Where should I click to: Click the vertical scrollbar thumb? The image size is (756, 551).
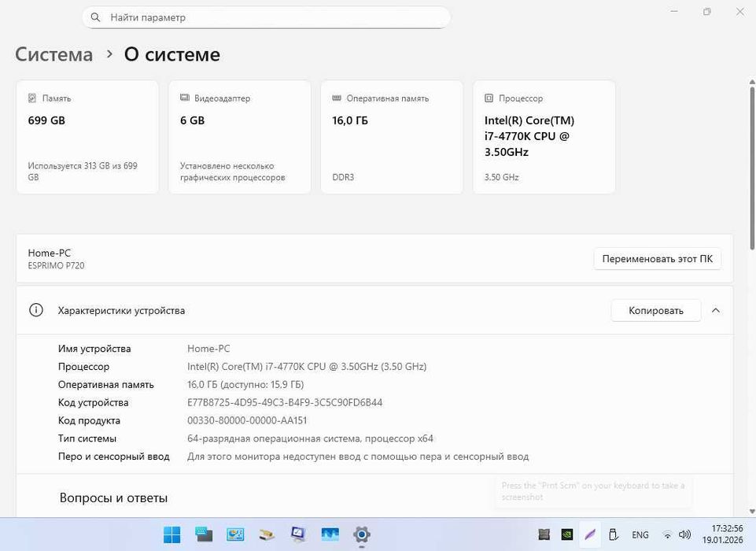[752, 168]
